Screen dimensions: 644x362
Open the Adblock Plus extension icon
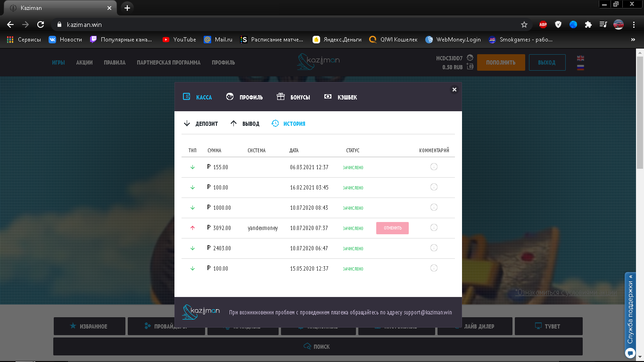tap(543, 25)
